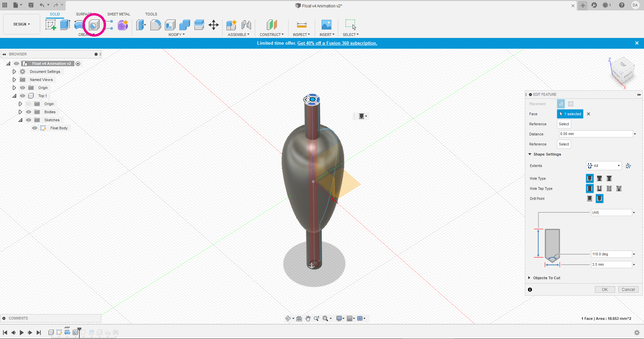Screen dimensions: 644x339
Task: Select the Extrude tool in toolbar
Action: [65, 25]
